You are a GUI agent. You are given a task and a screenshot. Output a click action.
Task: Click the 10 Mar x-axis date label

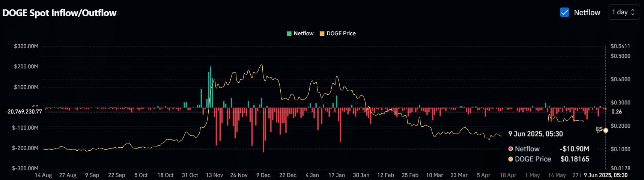435,175
